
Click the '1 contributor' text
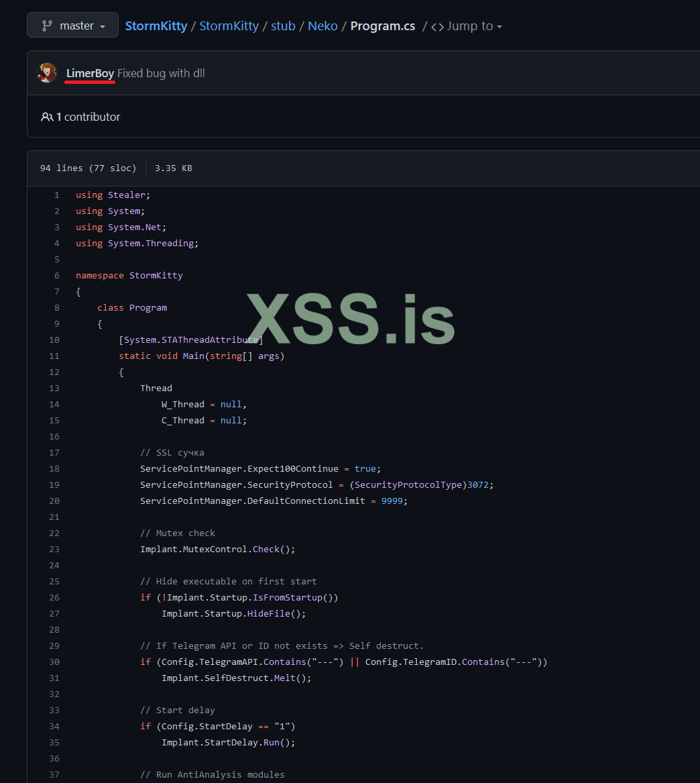89,117
